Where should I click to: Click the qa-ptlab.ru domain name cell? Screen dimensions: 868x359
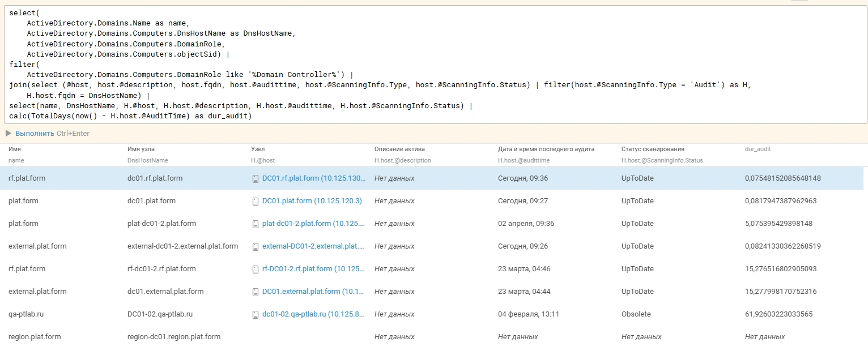tap(26, 314)
